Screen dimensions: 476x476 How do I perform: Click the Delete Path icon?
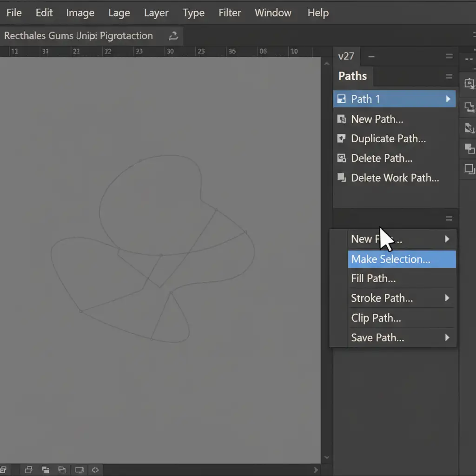[x=341, y=159]
